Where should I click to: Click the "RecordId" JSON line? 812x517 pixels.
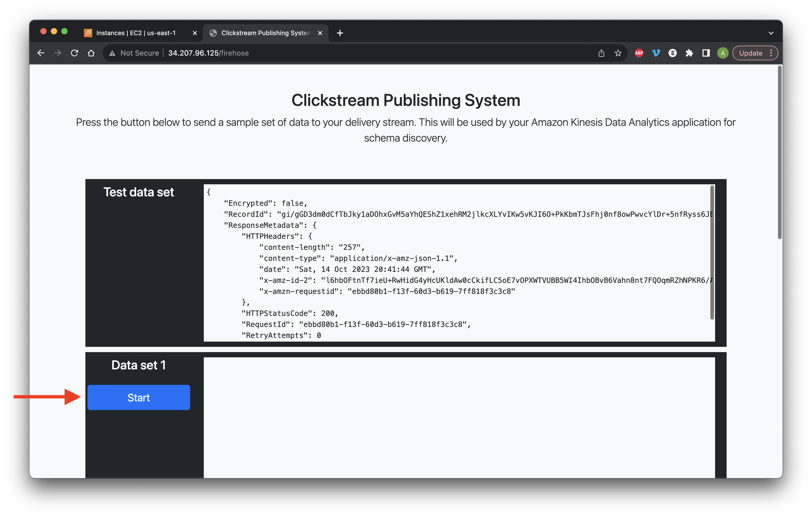[468, 214]
